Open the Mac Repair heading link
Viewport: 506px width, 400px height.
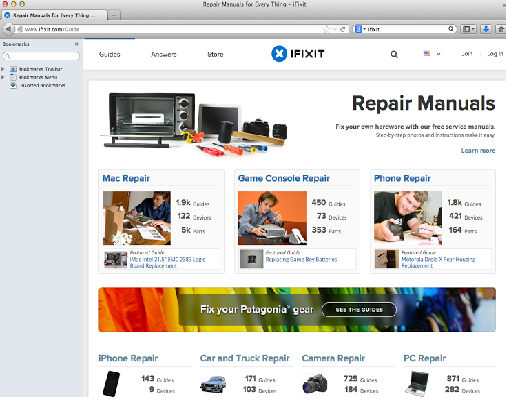click(126, 178)
